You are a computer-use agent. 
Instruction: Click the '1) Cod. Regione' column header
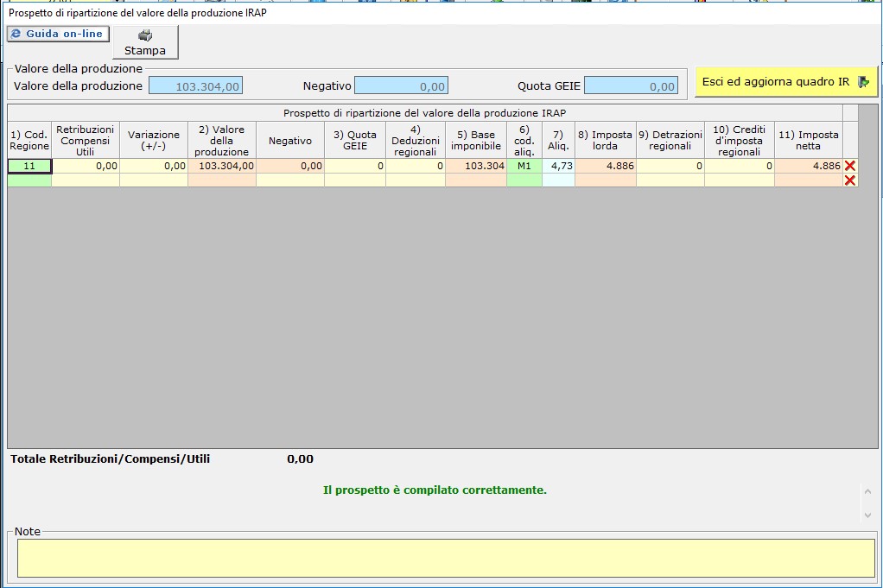pyautogui.click(x=29, y=140)
